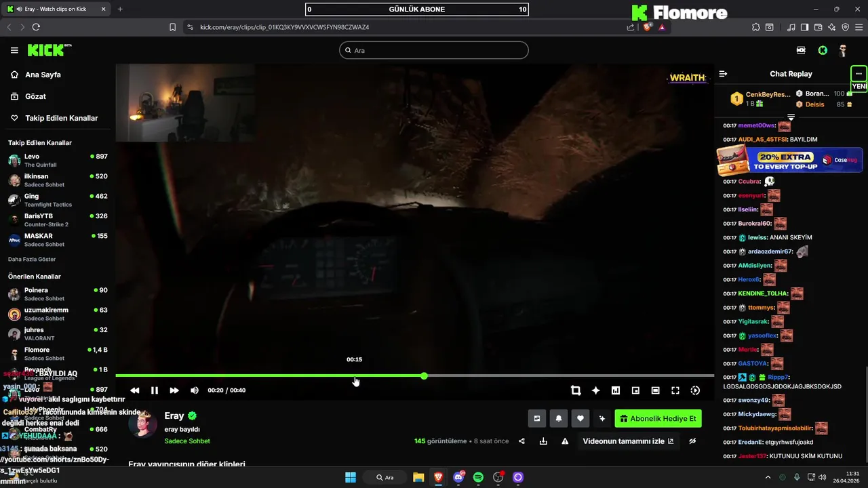This screenshot has height=488, width=868.
Task: Toggle the notification bell for Eray
Action: tap(559, 419)
